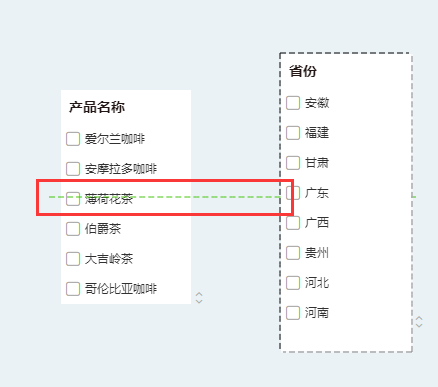Check the 福建 province checkbox
Image resolution: width=438 pixels, height=387 pixels.
(x=293, y=133)
